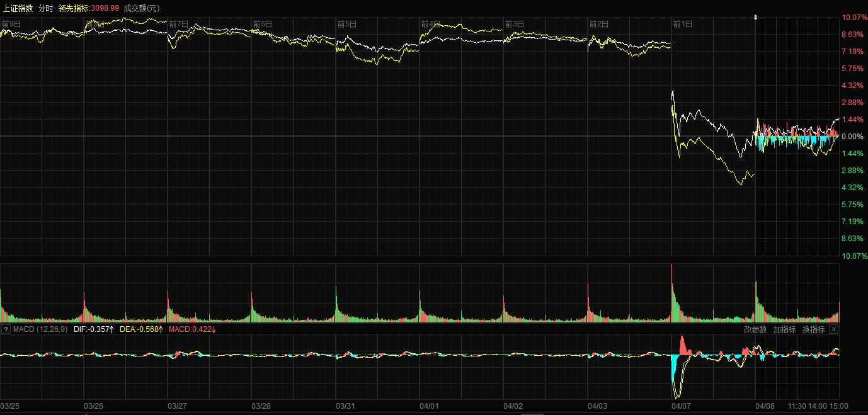Click the 03/25 date on time axis

click(10, 406)
